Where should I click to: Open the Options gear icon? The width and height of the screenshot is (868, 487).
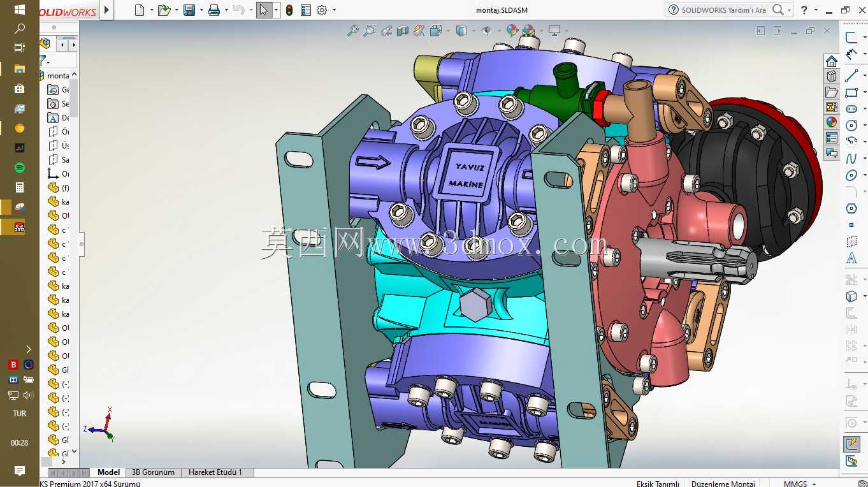click(x=322, y=10)
